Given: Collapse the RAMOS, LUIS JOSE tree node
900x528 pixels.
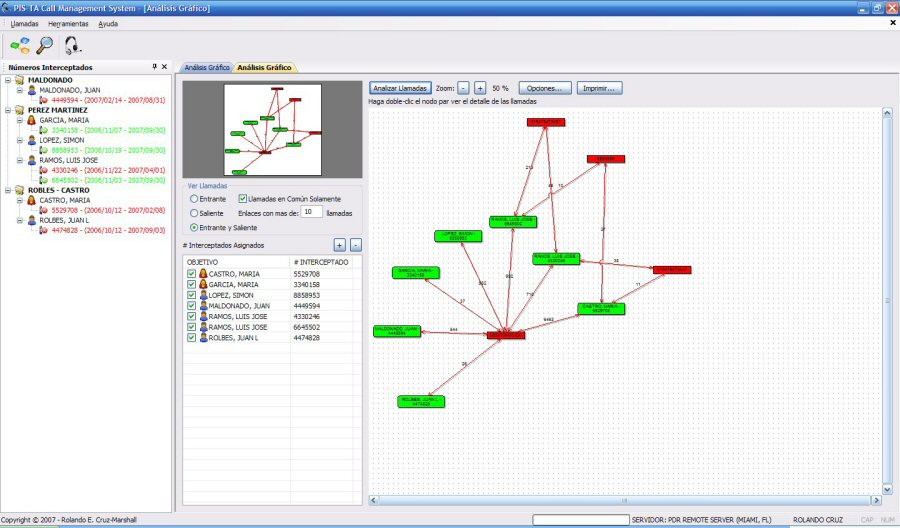Looking at the screenshot, I should [20, 160].
